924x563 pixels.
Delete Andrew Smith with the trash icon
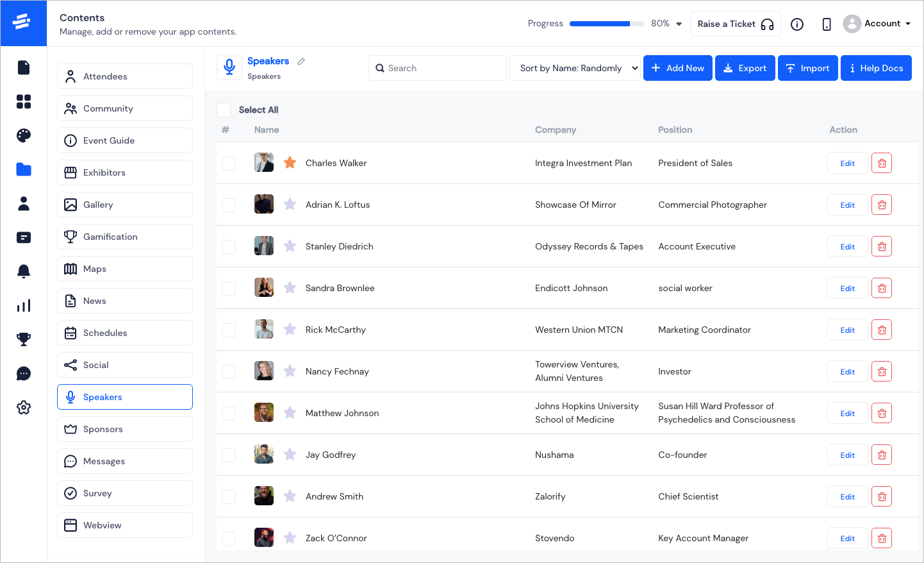coord(882,496)
